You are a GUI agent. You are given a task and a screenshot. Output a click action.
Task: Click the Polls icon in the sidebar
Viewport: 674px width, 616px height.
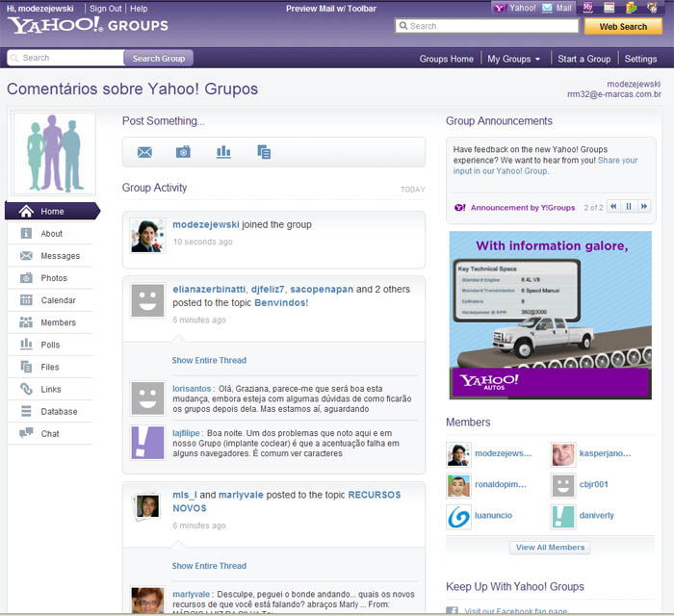(x=26, y=345)
